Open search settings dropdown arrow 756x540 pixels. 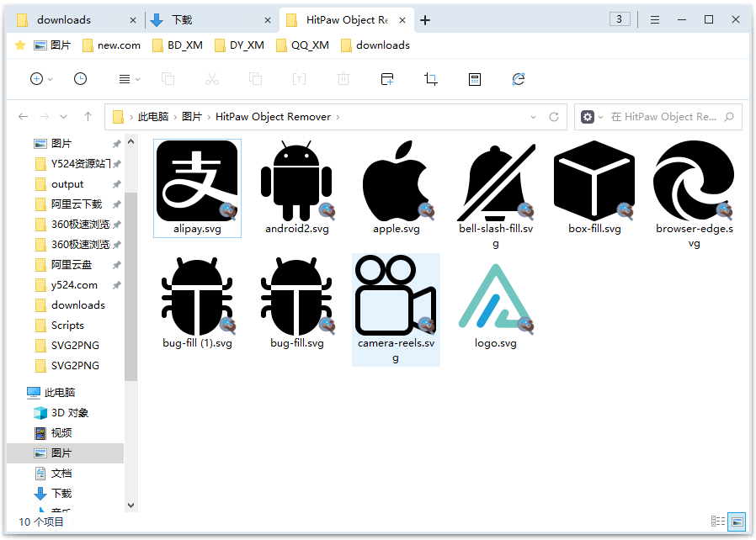click(x=601, y=117)
